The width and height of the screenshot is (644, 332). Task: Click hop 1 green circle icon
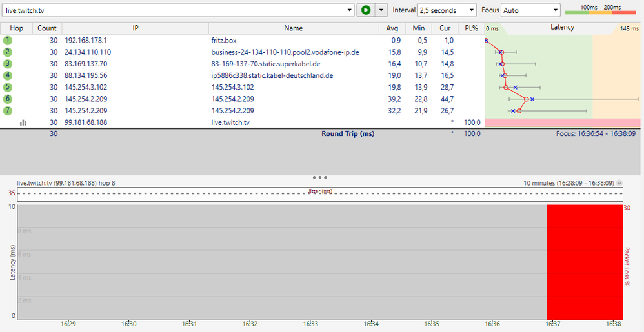(7, 40)
